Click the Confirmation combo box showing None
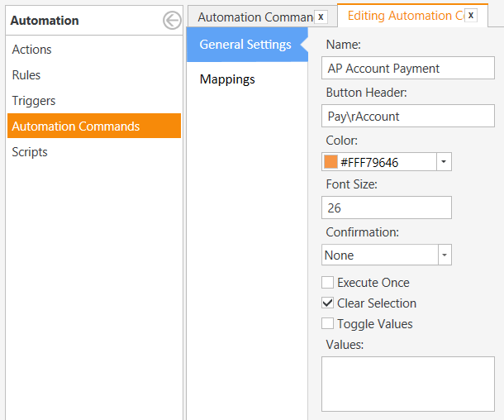This screenshot has width=504, height=420. coord(378,255)
